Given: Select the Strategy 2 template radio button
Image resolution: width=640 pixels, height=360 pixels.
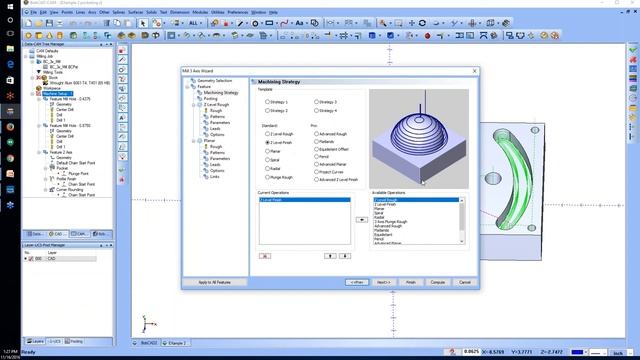Looking at the screenshot, I should pos(267,111).
